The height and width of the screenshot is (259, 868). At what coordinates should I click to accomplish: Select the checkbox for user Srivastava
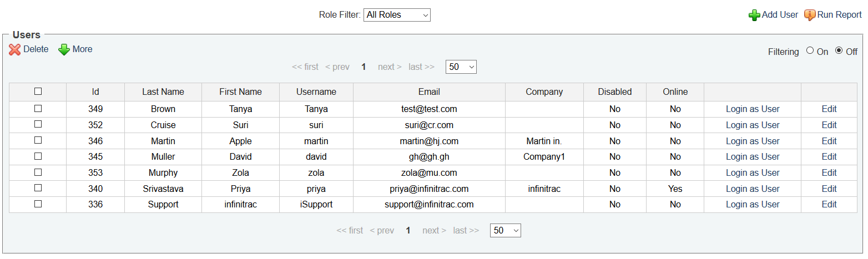click(38, 188)
